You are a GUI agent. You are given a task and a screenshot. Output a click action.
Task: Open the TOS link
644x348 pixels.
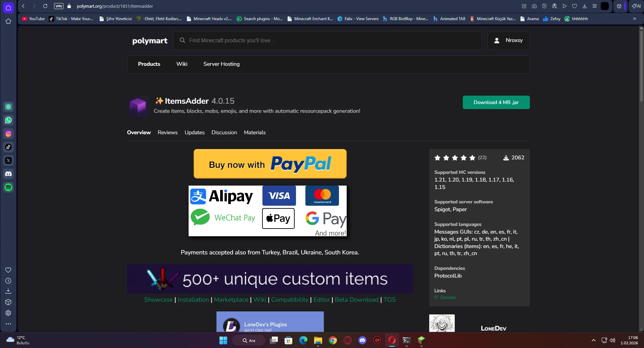[x=390, y=300]
